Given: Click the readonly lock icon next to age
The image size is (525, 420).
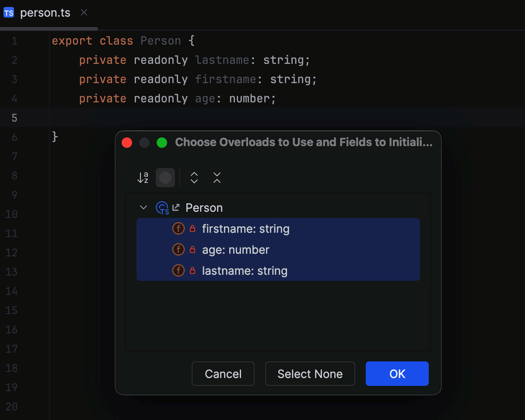Looking at the screenshot, I should [192, 249].
